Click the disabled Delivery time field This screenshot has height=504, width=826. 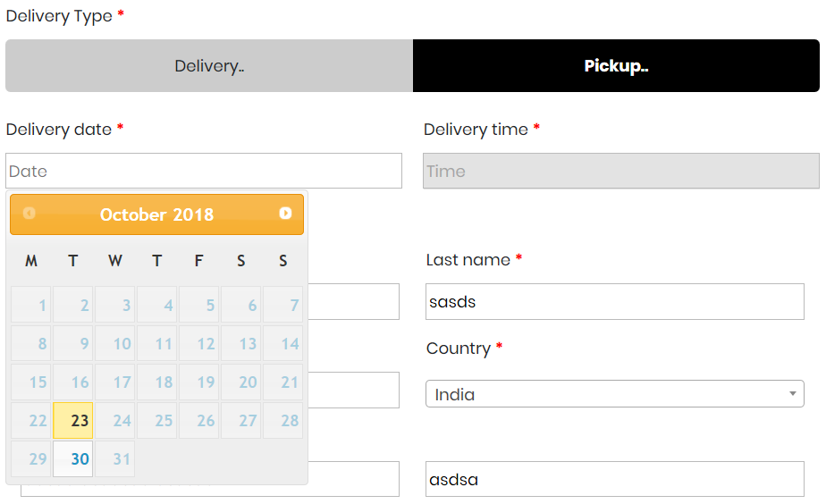pos(621,171)
